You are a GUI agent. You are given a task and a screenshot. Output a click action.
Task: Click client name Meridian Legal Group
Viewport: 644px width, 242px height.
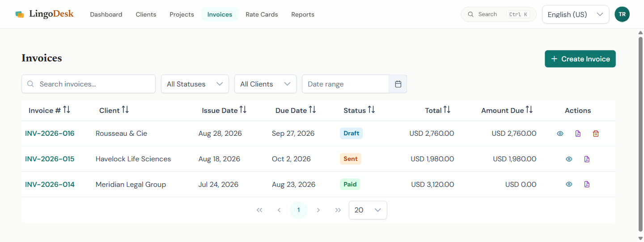tap(131, 184)
